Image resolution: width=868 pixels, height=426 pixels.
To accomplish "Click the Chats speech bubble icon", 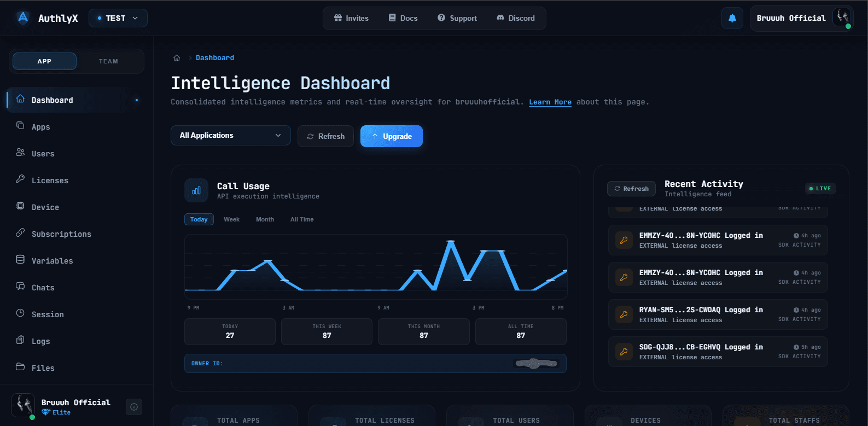I will (20, 287).
